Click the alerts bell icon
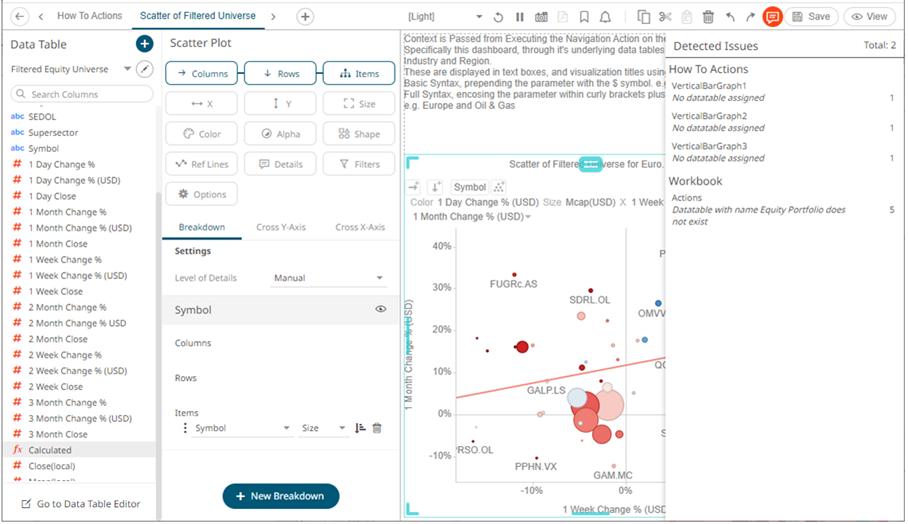This screenshot has width=908, height=524. point(606,17)
